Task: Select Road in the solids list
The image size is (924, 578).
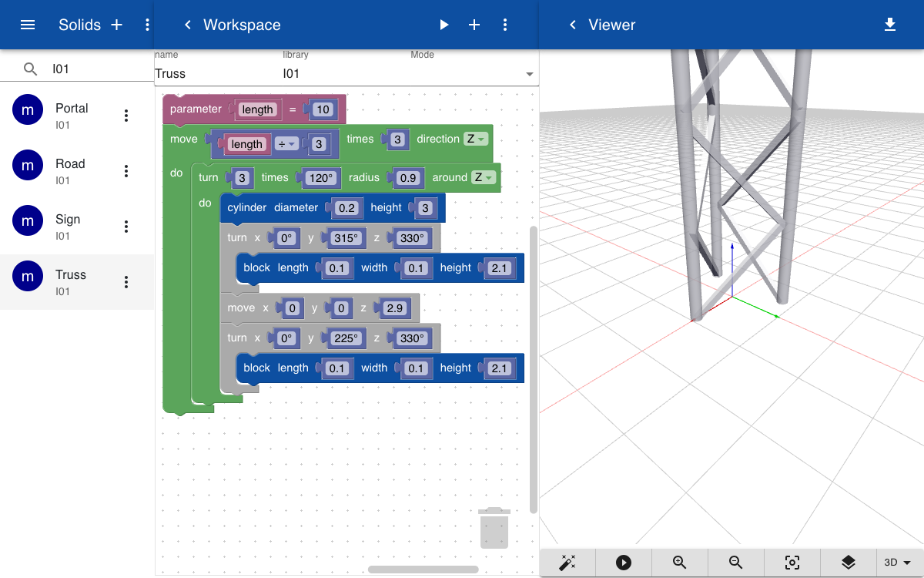Action: pos(77,171)
